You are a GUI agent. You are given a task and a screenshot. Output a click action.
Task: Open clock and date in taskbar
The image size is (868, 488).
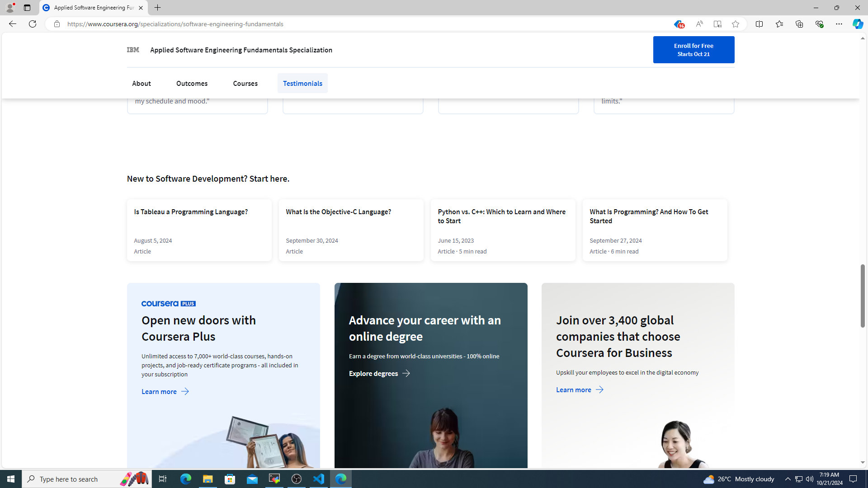[829, 479]
